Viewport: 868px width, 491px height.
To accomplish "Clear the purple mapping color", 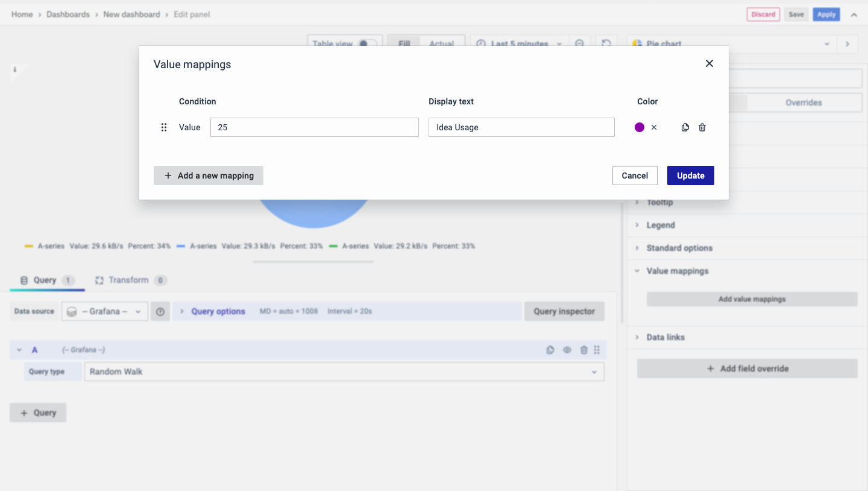I will point(654,127).
